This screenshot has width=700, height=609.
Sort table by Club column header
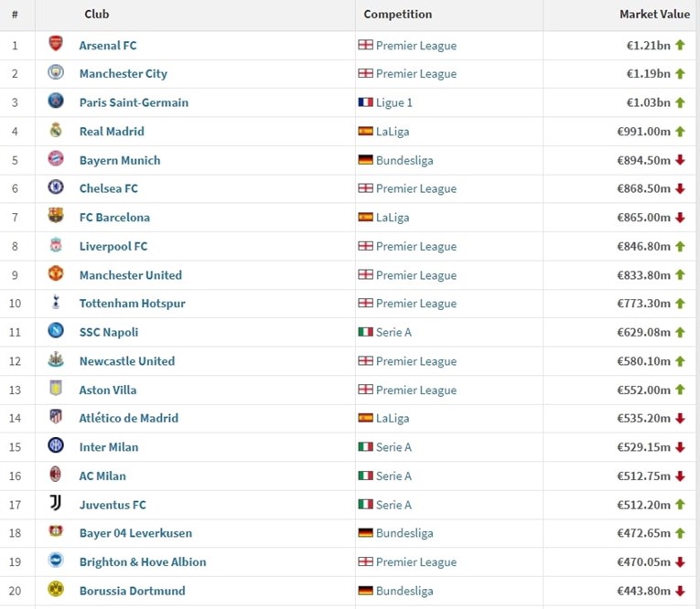pyautogui.click(x=97, y=15)
